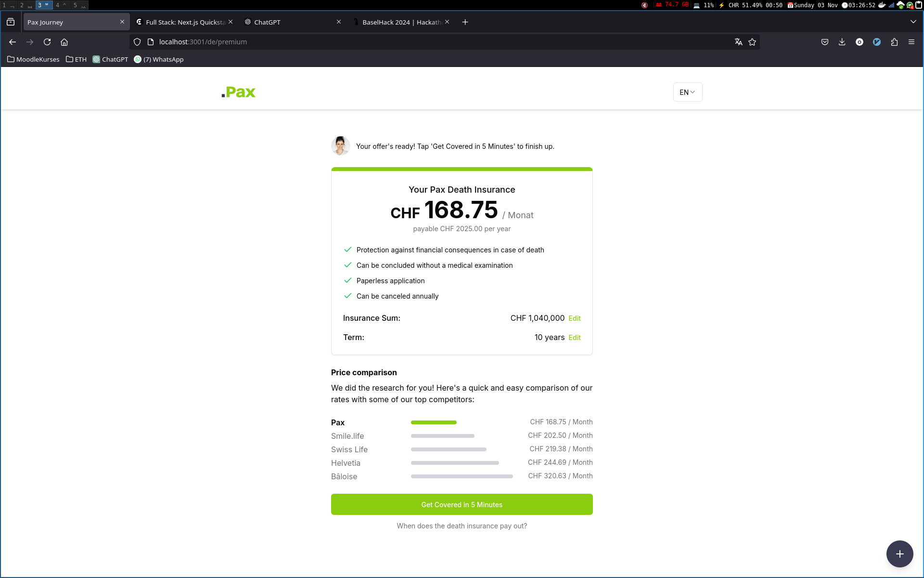This screenshot has width=924, height=578.
Task: Click the green Pax price bar
Action: [434, 422]
